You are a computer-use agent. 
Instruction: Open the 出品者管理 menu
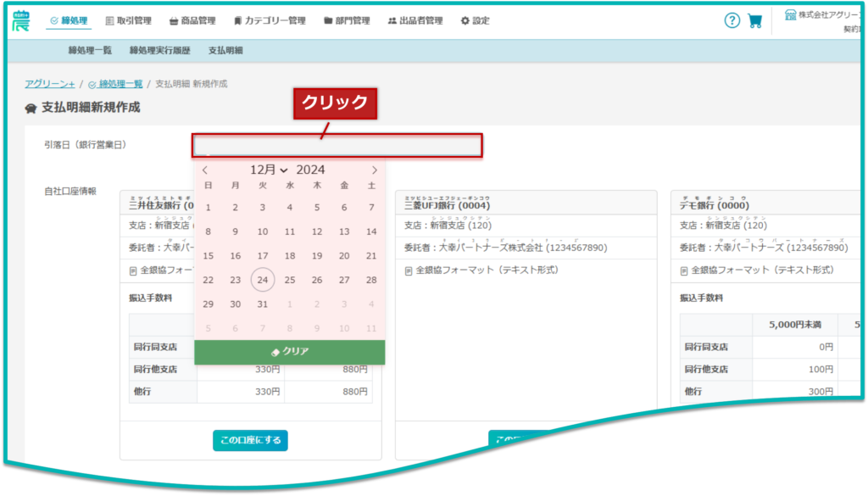[415, 21]
